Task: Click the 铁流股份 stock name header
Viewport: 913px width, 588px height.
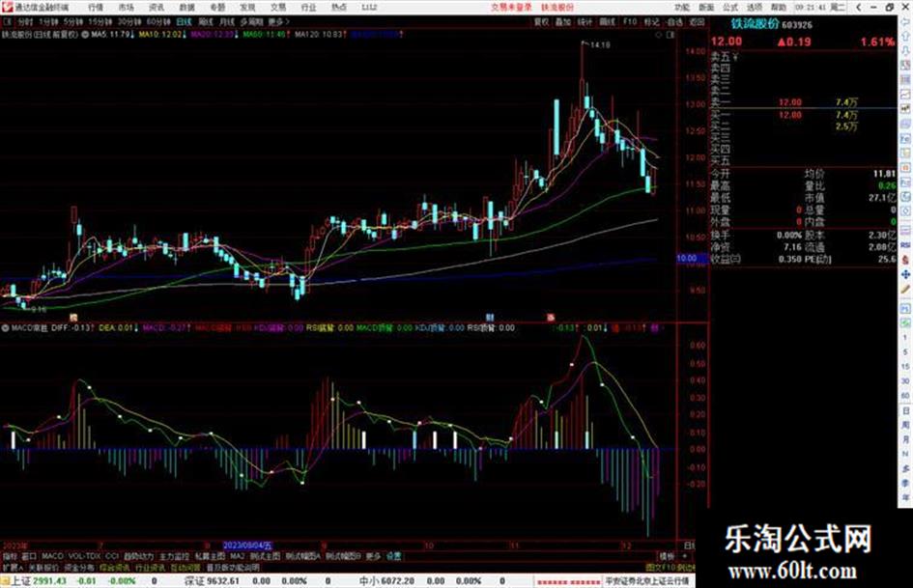Action: click(x=754, y=24)
